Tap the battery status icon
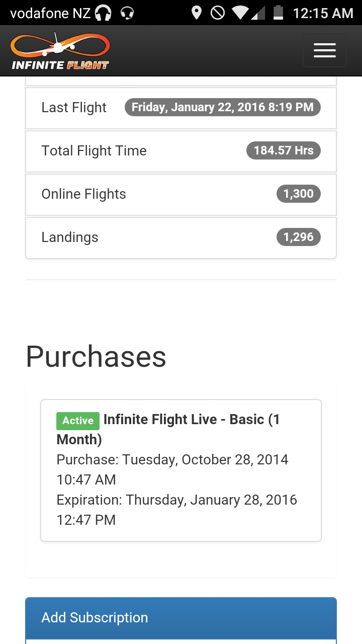The height and width of the screenshot is (644, 362). coord(278,13)
